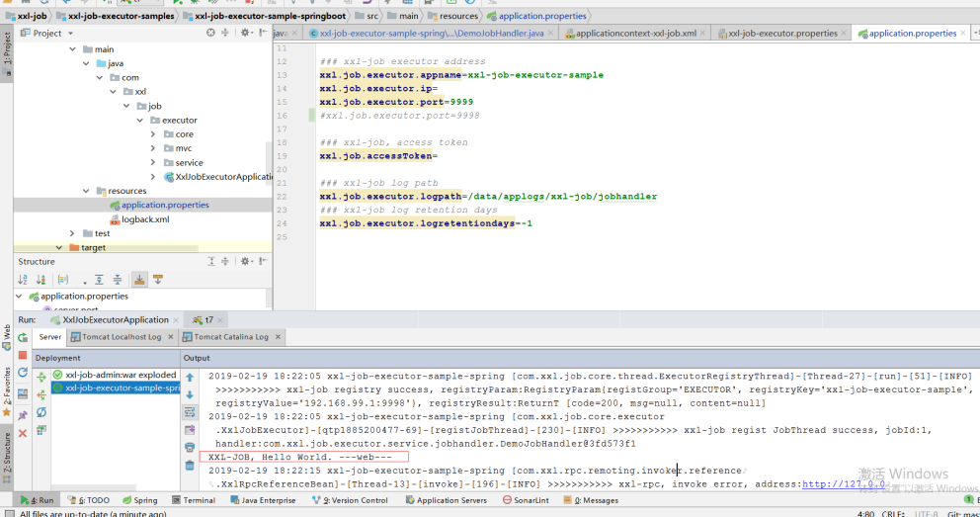980x517 pixels.
Task: Open 9: Version Control tool window
Action: pos(350,500)
